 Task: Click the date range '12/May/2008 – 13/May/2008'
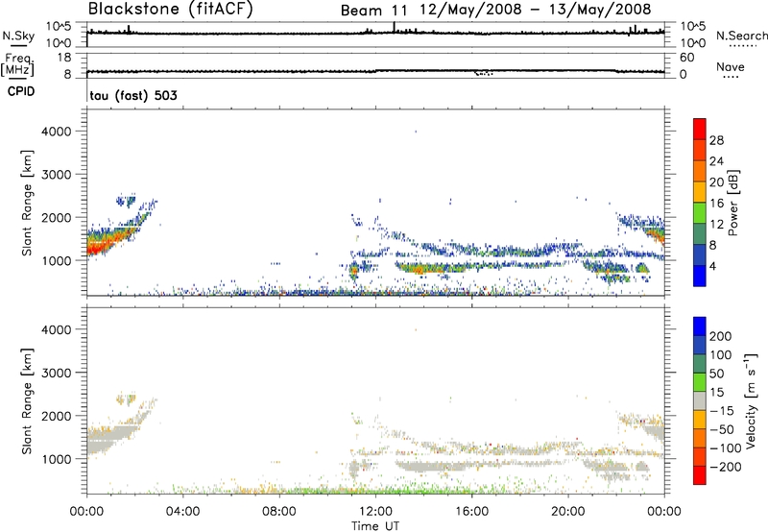point(536,10)
